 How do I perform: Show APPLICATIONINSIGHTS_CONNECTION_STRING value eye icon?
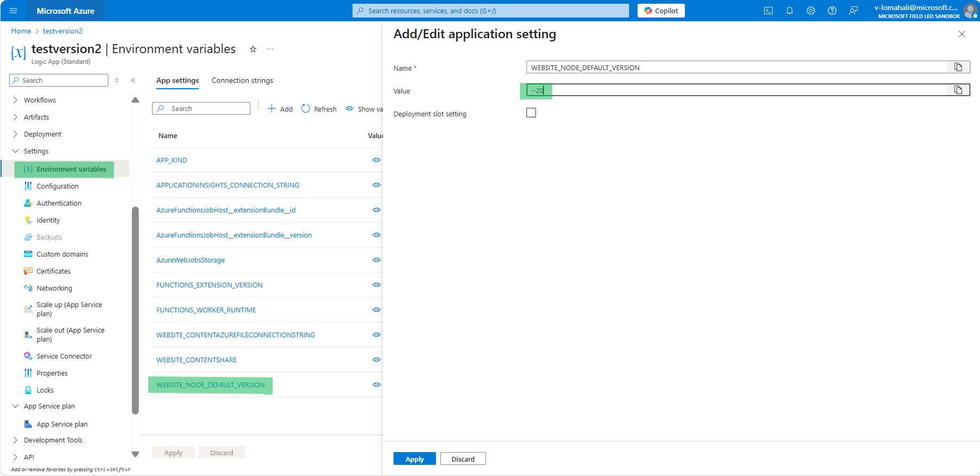376,185
